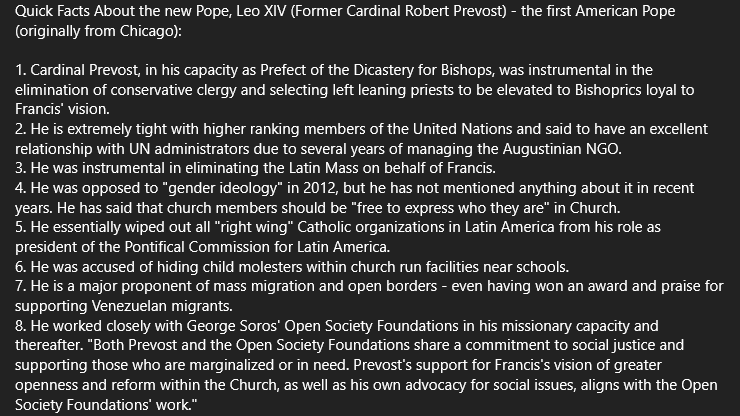The image size is (740, 416).
Task: Click point 6 about church run facilities
Action: point(300,266)
